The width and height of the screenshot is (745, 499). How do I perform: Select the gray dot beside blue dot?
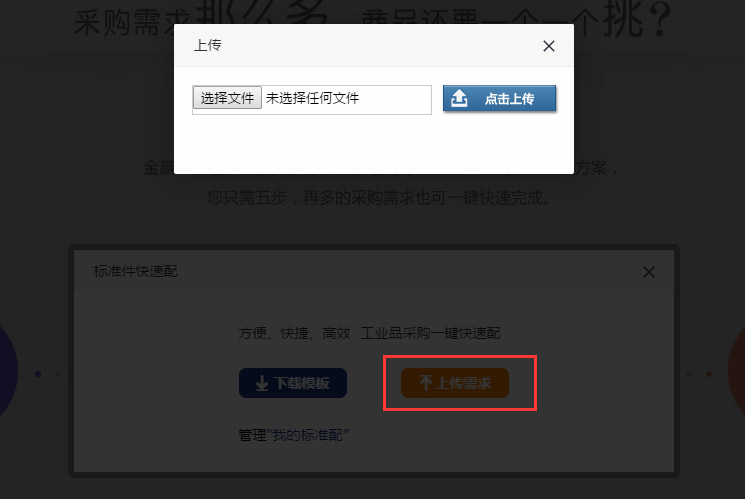[x=58, y=374]
